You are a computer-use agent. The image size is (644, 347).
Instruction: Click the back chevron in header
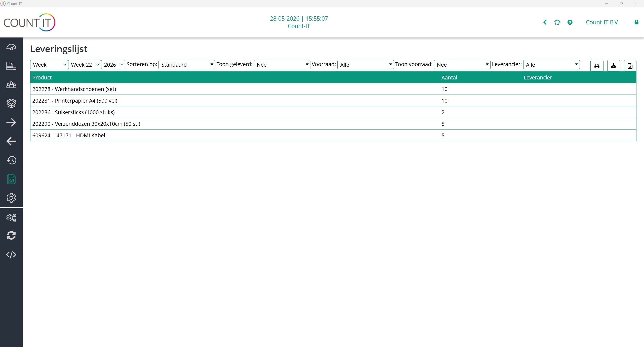click(x=545, y=22)
